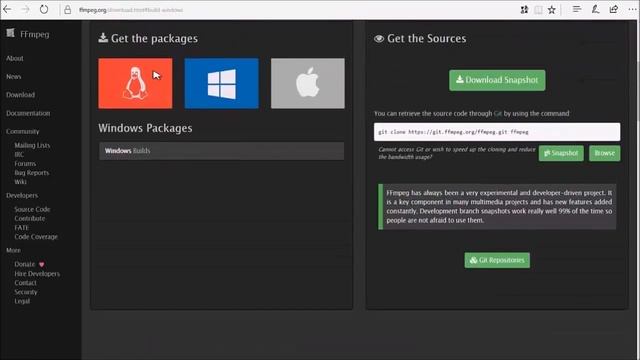Open Documentation in the sidebar
This screenshot has width=640, height=360.
point(28,113)
